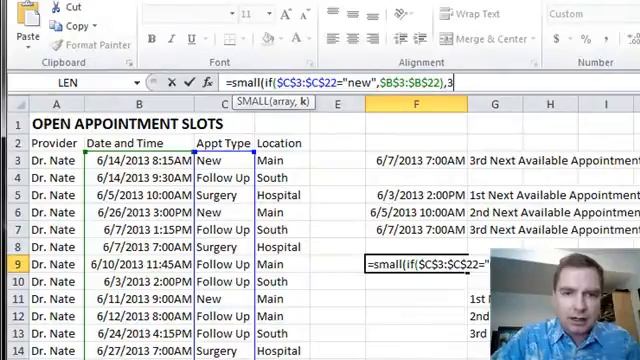Toggle Wrap Text

pos(469,14)
